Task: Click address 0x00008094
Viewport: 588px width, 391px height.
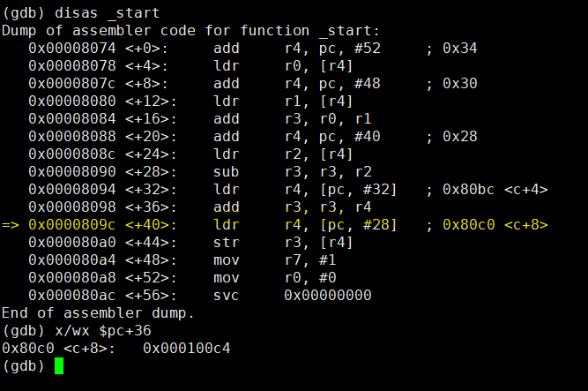Action: pos(72,190)
